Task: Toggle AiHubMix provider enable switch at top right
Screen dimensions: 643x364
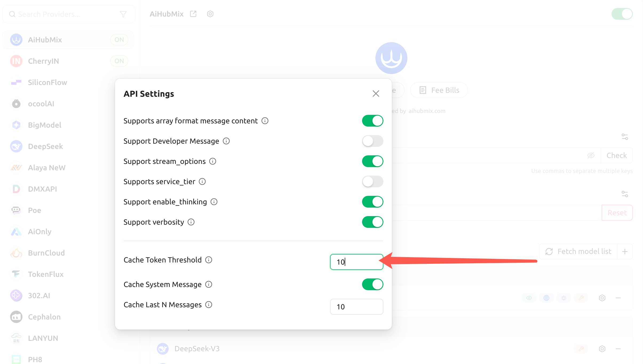Action: point(622,14)
